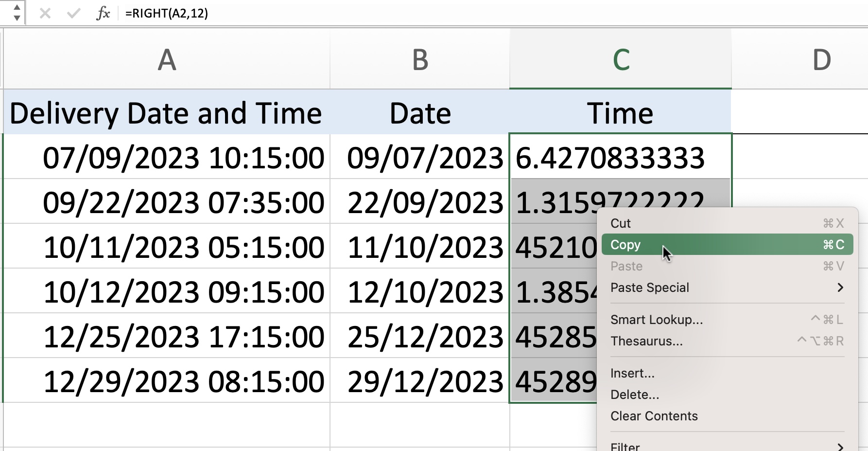Screen dimensions: 868x451
Task: Select cell '07/09/2023 10:15:00'
Action: 167,157
